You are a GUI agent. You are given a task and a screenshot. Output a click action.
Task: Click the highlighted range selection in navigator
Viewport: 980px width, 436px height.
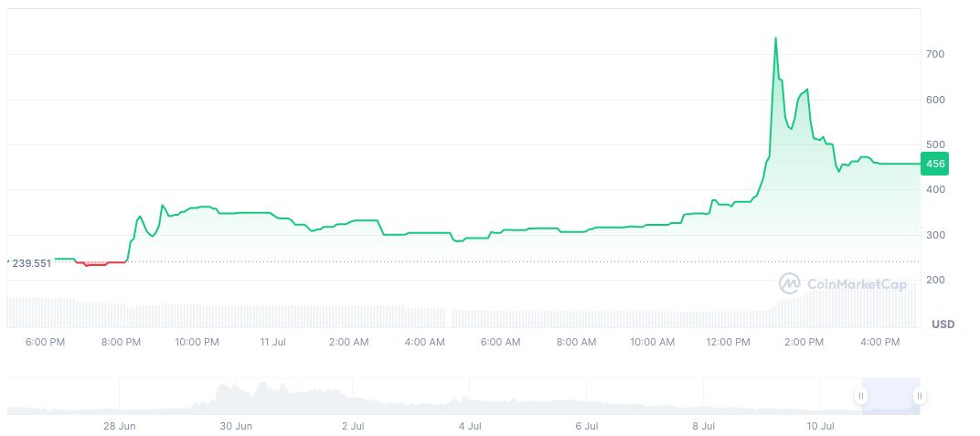(x=889, y=396)
